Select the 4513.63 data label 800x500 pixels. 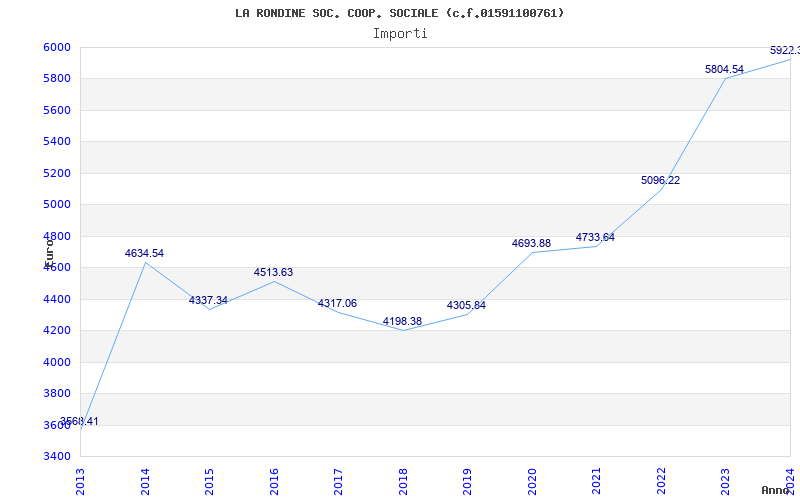[273, 272]
